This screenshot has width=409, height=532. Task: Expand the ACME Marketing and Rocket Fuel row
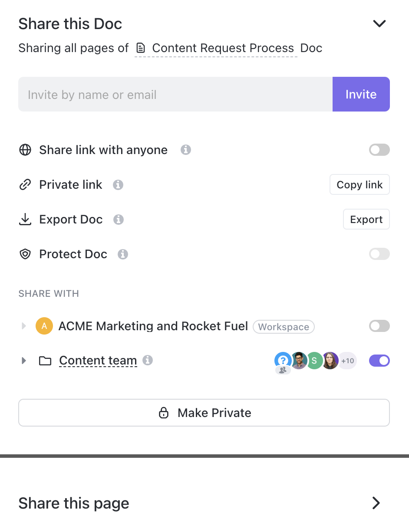pyautogui.click(x=24, y=326)
